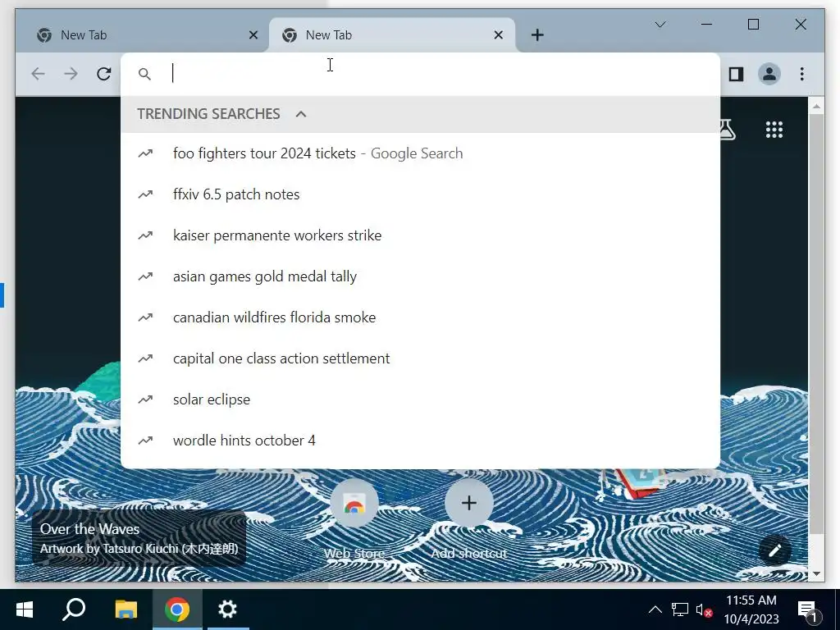The height and width of the screenshot is (630, 840).
Task: Choose canadian wildfires florida smoke suggestion
Action: pyautogui.click(x=420, y=317)
